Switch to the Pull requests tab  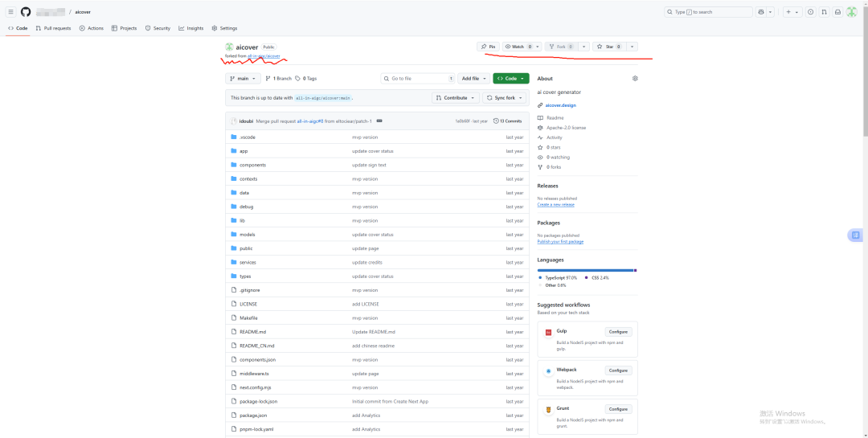click(x=53, y=28)
